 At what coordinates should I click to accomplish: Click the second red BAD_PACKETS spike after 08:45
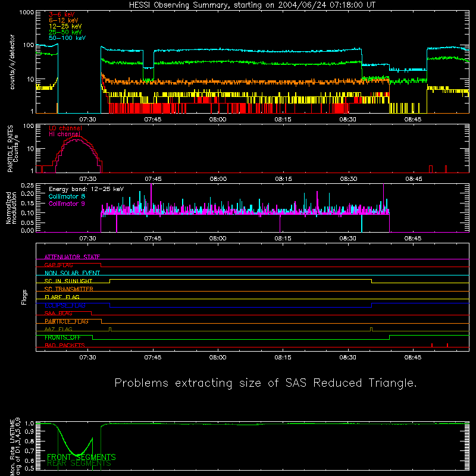click(x=447, y=345)
